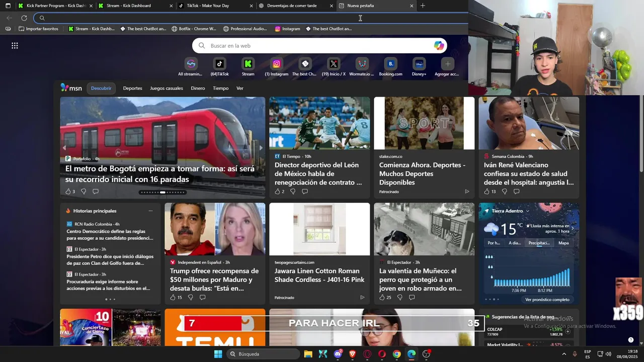This screenshot has width=644, height=362.
Task: Click Ver pronóstico completo link
Action: click(x=547, y=300)
